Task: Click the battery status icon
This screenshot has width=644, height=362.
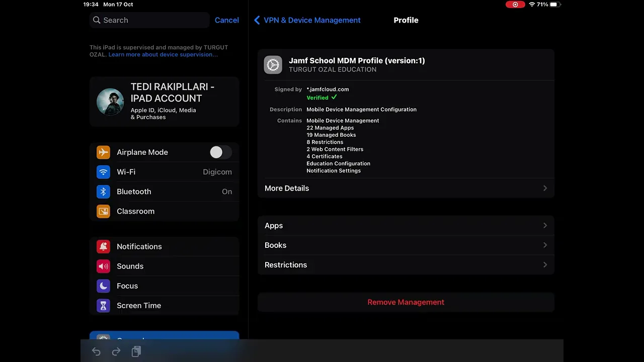Action: point(555,5)
